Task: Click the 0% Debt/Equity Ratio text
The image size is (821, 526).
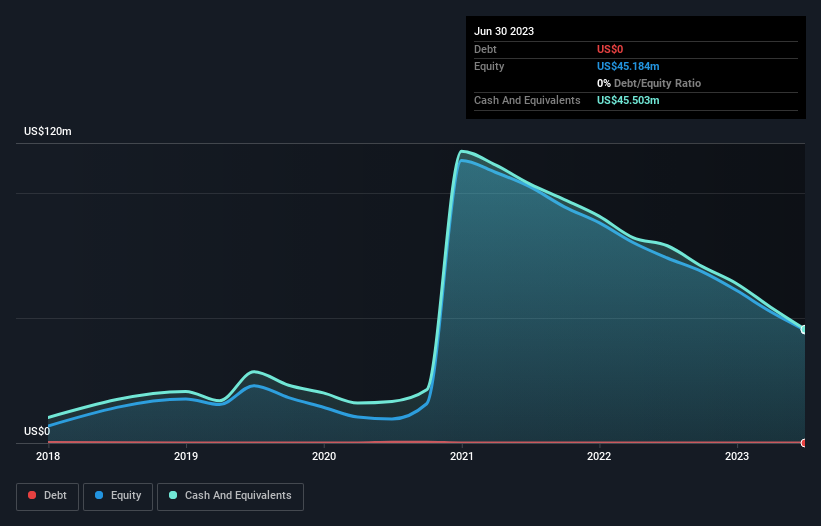Action: coord(649,83)
